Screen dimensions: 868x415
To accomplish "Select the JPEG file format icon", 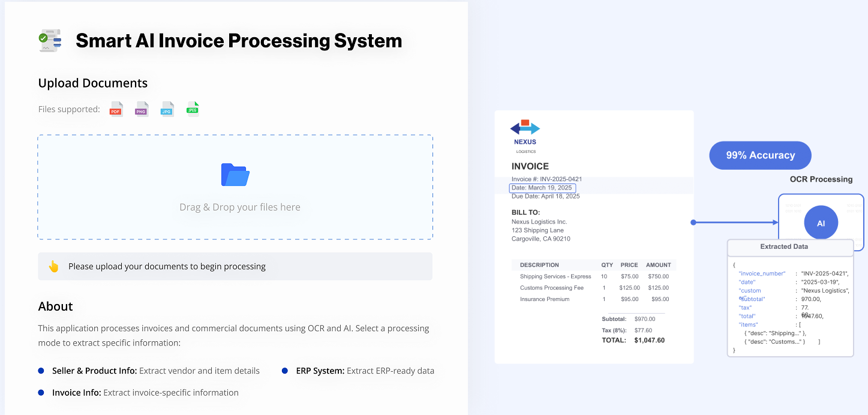I will click(193, 109).
